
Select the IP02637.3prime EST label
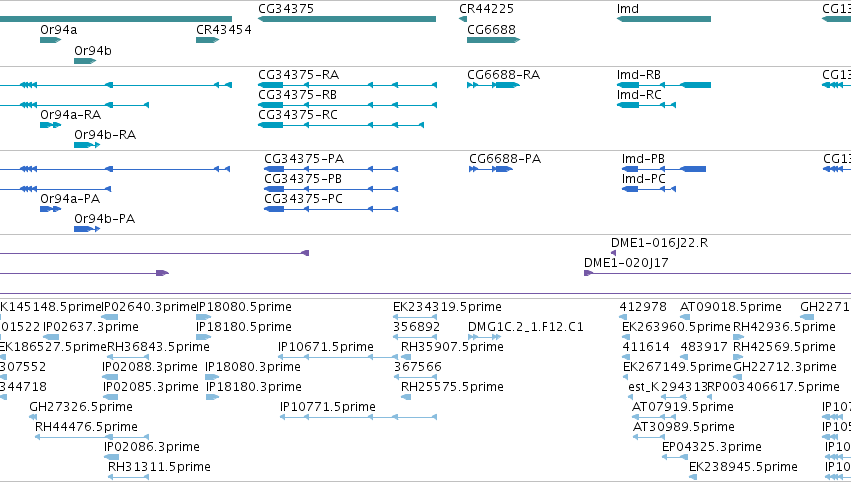point(91,327)
